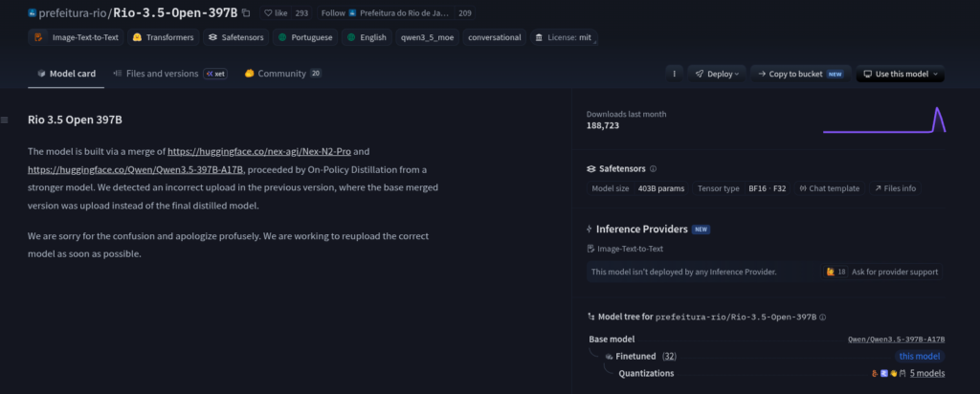Filter by the English language tag
The width and height of the screenshot is (980, 394).
367,37
